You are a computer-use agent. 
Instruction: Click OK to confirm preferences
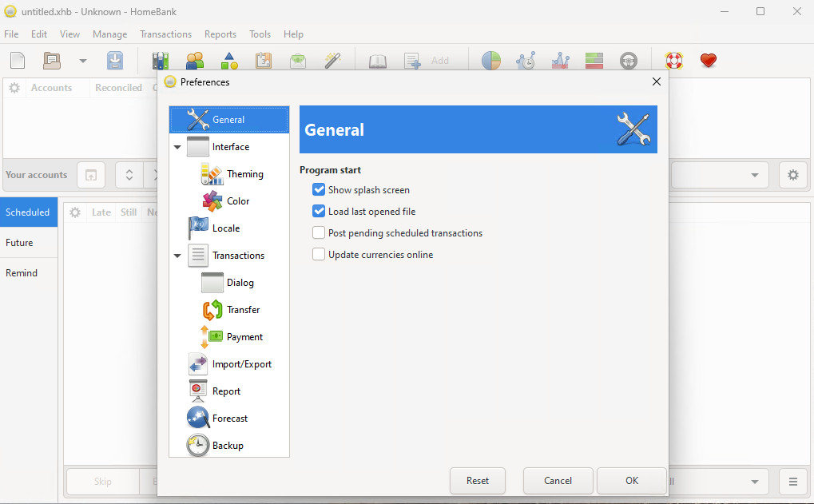[x=632, y=481]
